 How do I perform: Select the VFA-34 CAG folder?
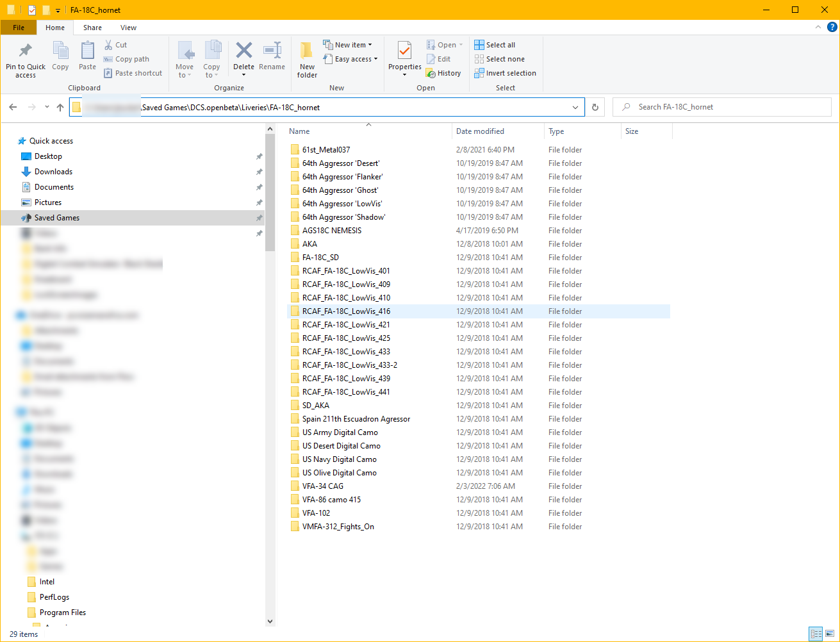[323, 486]
